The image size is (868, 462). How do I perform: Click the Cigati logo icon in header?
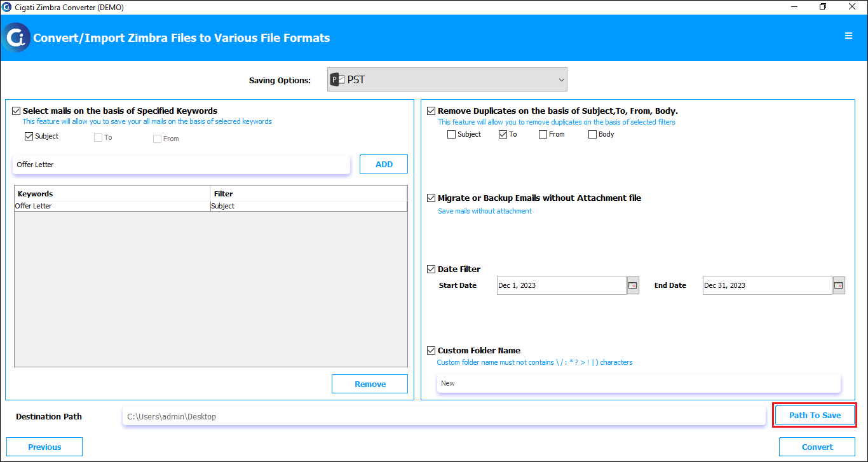[x=15, y=37]
